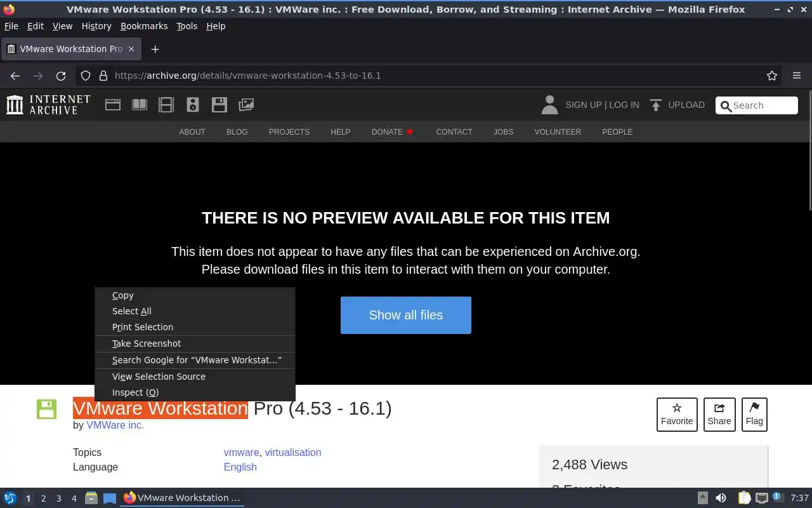Focus the archive Search input field
The height and width of the screenshot is (508, 812).
click(757, 105)
